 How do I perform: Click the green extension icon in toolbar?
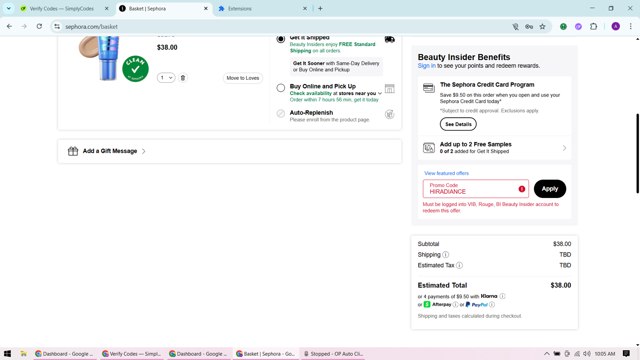pos(563,27)
